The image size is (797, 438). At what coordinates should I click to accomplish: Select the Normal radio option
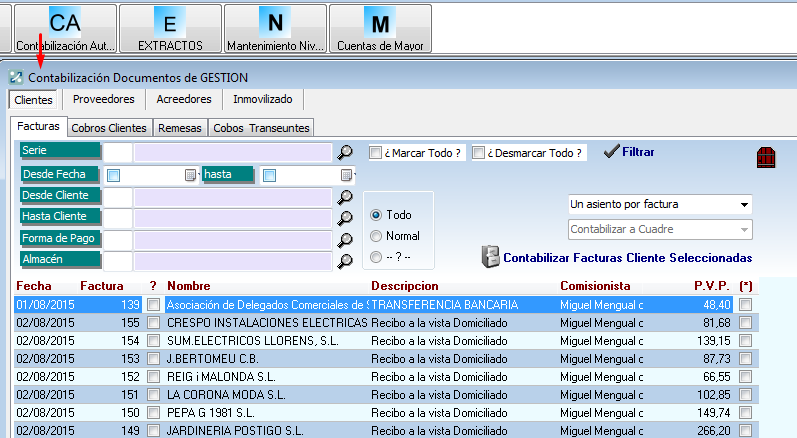(376, 236)
